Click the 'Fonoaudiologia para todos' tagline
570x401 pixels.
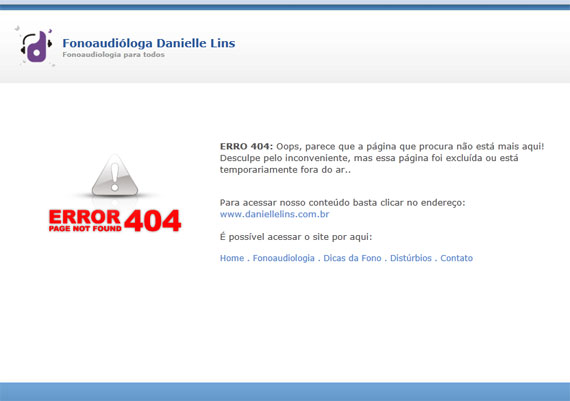[113, 55]
